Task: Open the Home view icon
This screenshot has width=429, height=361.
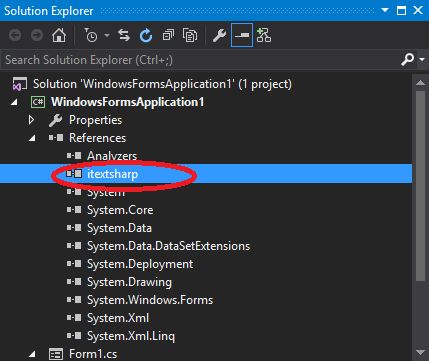Action: [59, 35]
